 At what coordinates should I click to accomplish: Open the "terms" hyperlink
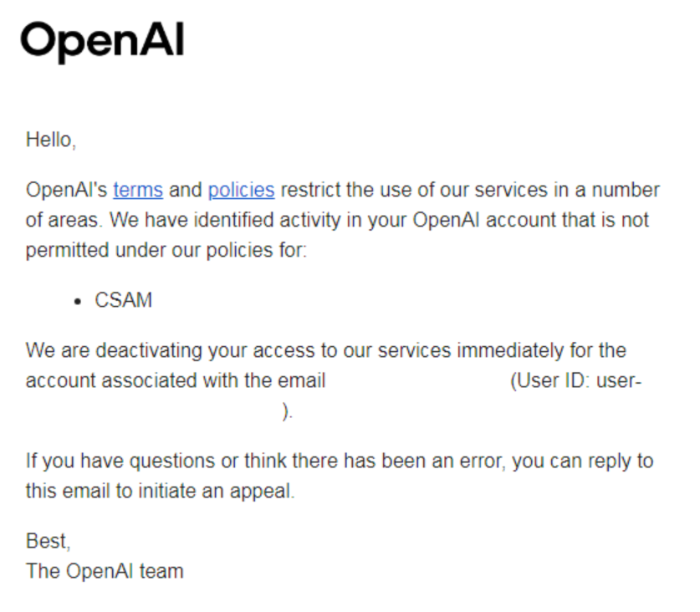click(x=138, y=190)
